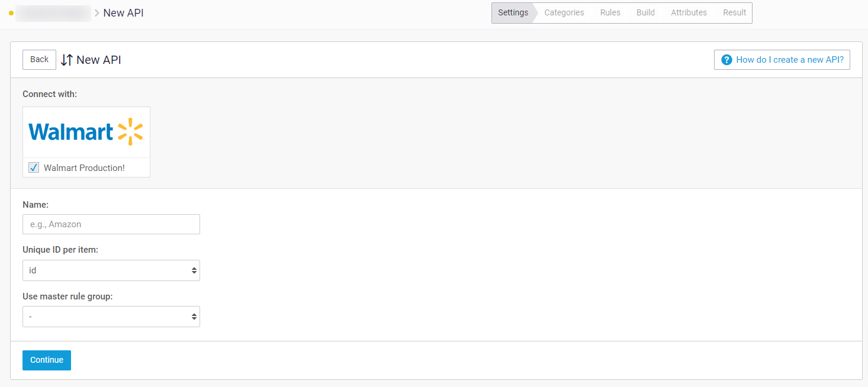
Task: Click the yellow status dot
Action: click(11, 13)
